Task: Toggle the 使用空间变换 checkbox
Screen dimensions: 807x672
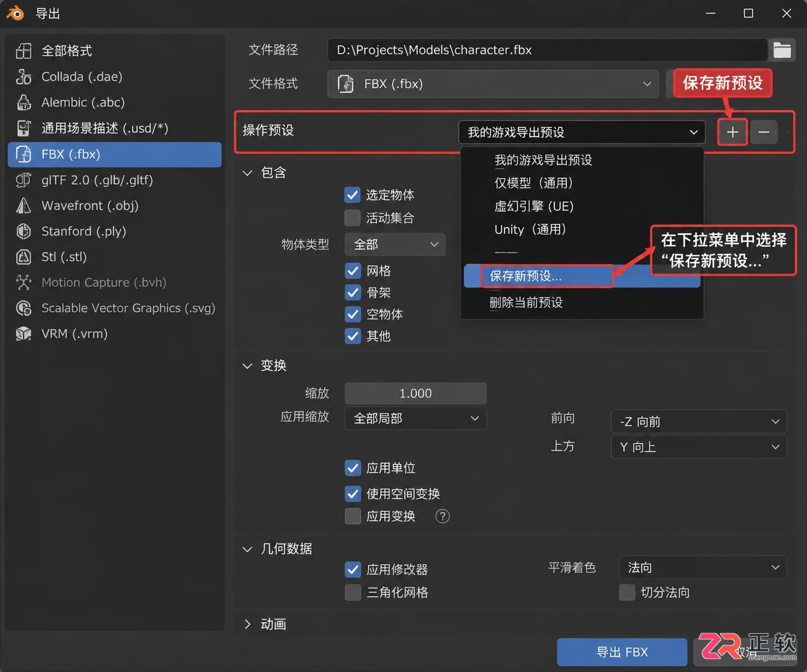Action: click(x=353, y=494)
